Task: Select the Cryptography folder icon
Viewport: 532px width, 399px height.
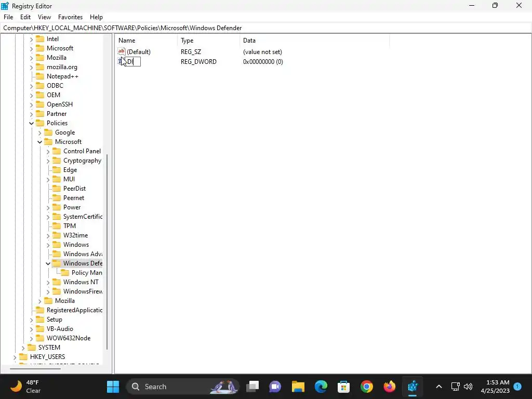Action: (57, 160)
